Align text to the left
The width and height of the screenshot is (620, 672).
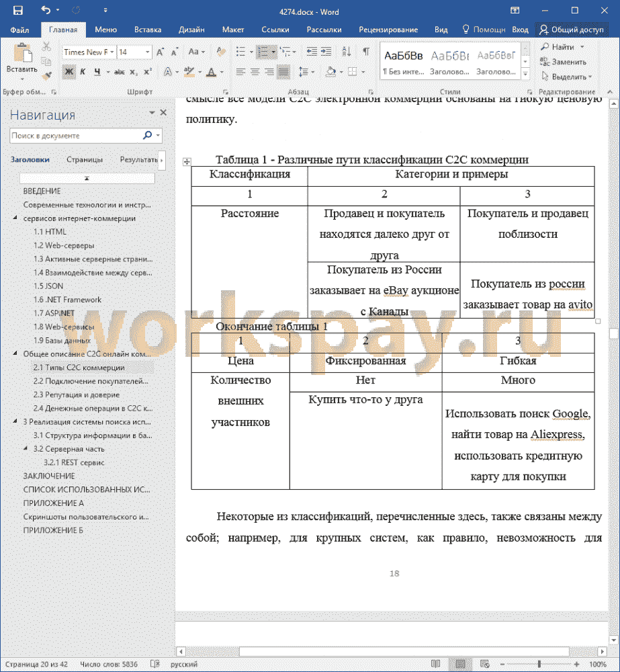pyautogui.click(x=240, y=72)
